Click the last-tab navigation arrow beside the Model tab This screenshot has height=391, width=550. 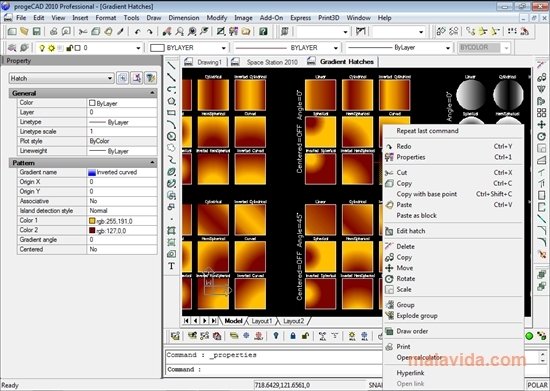tap(214, 321)
